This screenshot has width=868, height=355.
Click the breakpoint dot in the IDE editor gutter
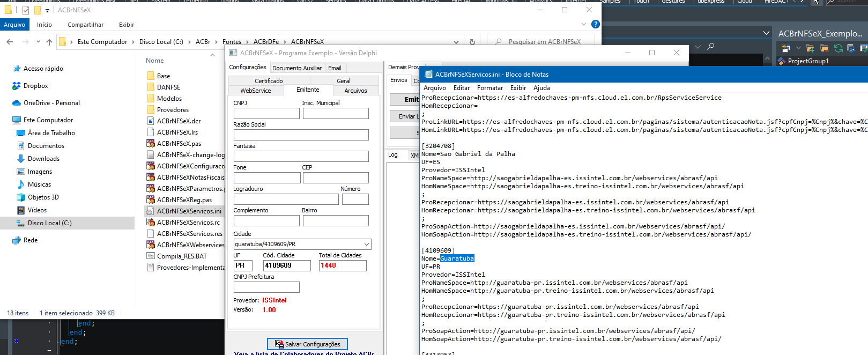pos(16,341)
